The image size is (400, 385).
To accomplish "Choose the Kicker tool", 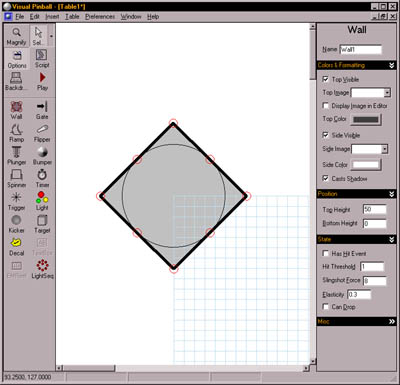I will (x=16, y=224).
